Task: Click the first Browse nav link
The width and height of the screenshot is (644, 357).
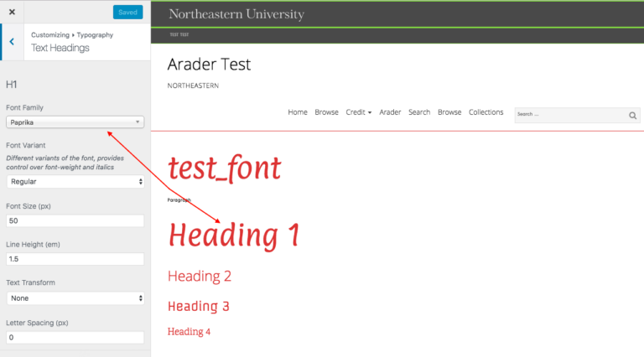Action: point(326,112)
